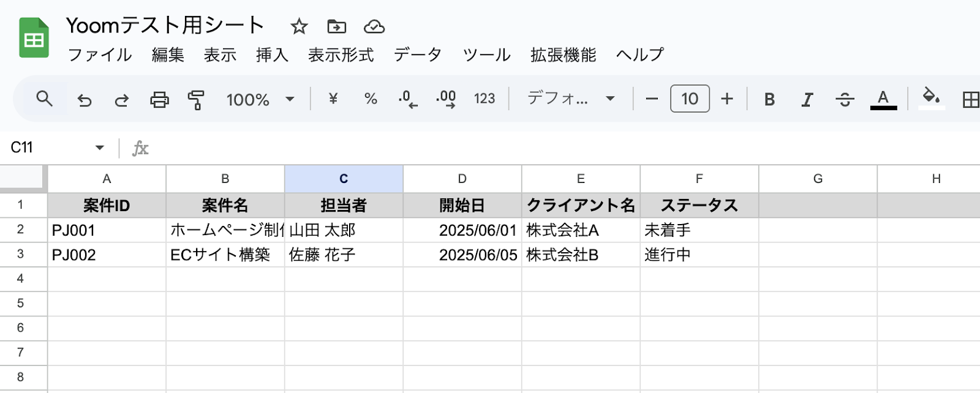The height and width of the screenshot is (393, 980).
Task: Format as currency with ¥ button
Action: click(333, 99)
